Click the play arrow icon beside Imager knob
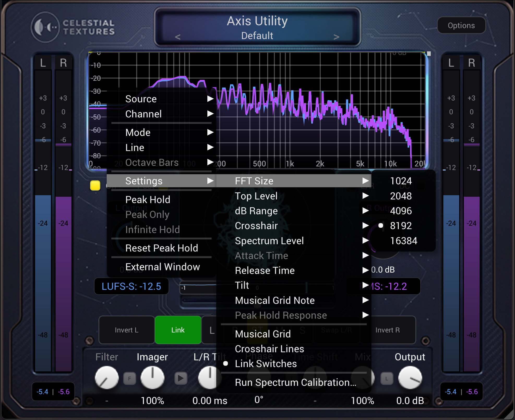 [181, 378]
